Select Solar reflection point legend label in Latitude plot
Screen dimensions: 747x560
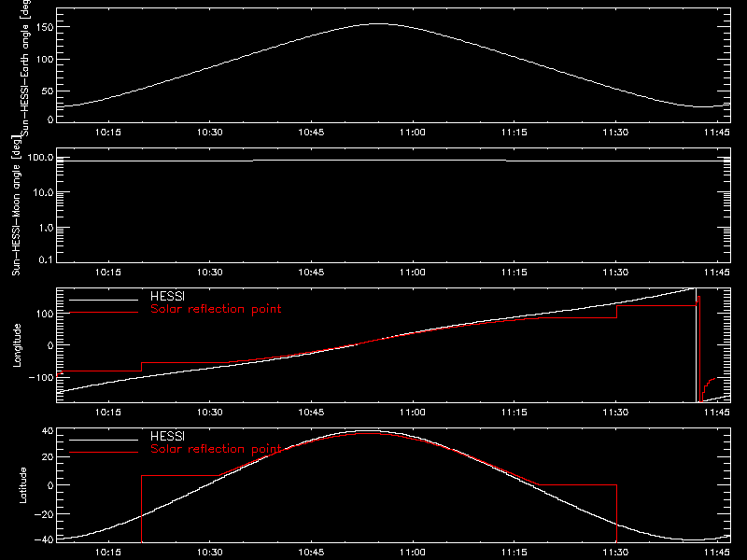pos(216,449)
